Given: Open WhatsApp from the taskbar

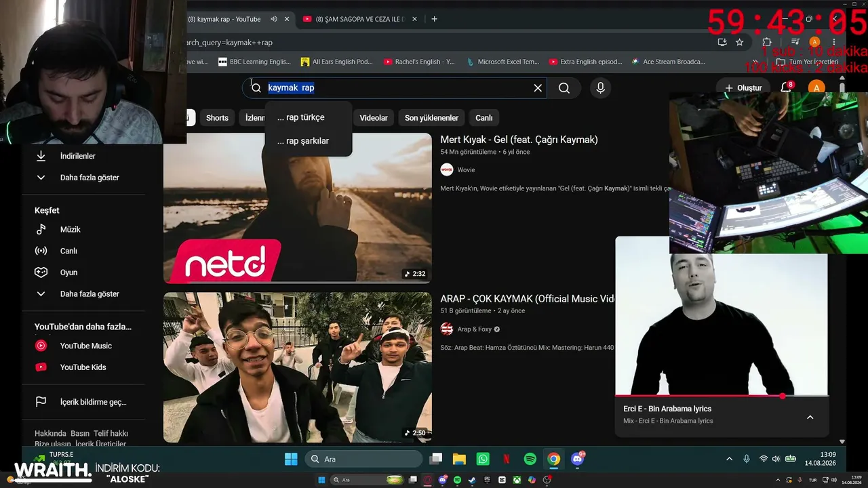Looking at the screenshot, I should (483, 459).
